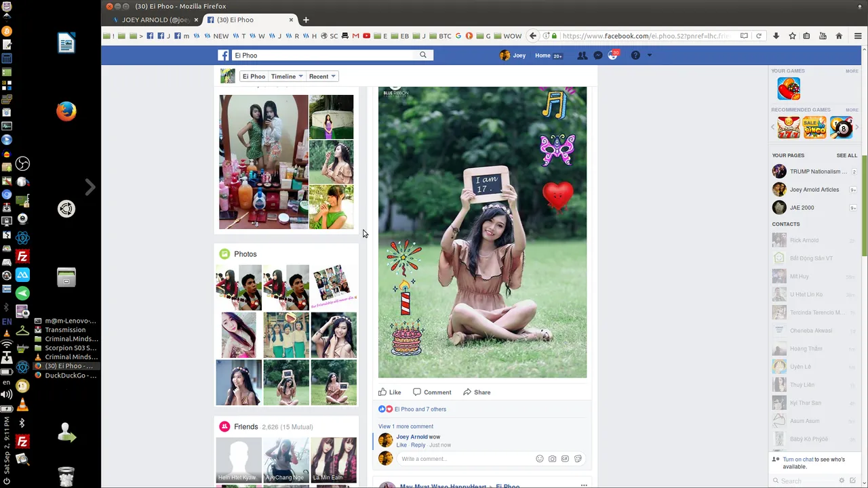Open the friend requests icon

tap(582, 56)
